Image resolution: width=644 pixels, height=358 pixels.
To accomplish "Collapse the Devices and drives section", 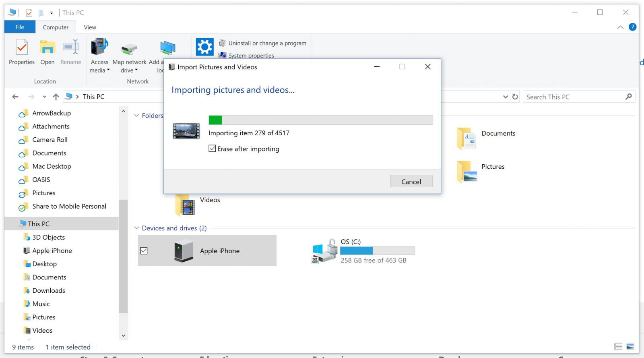I will (x=137, y=228).
